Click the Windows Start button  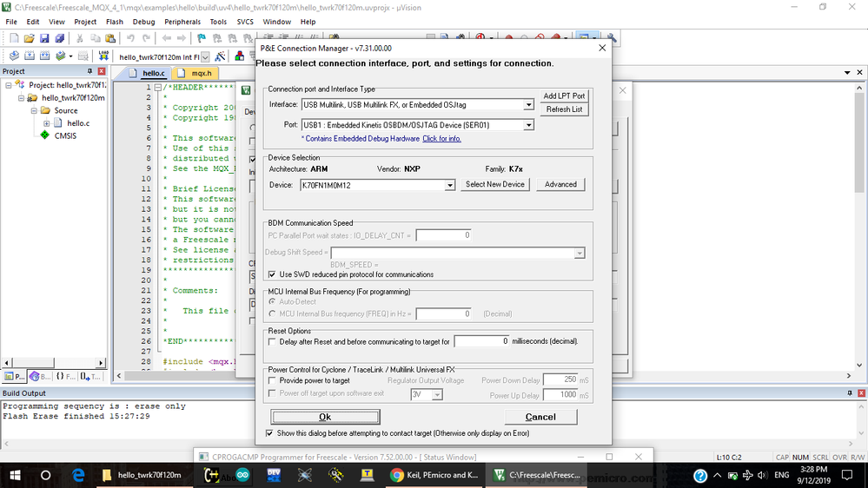click(15, 475)
